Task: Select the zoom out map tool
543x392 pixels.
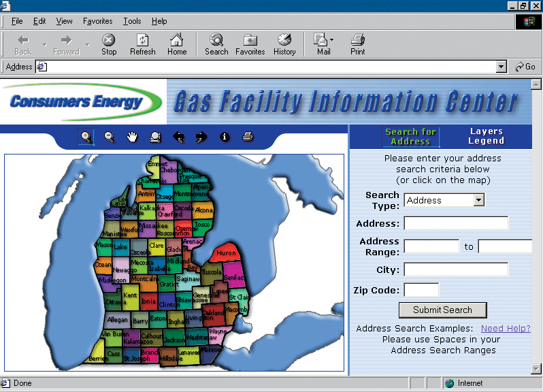Action: 109,137
